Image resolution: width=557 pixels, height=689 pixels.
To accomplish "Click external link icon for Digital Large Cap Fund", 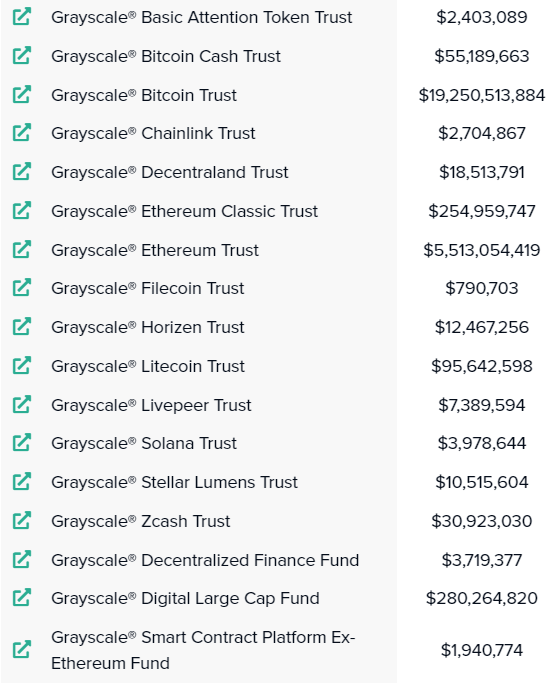I will (x=22, y=598).
